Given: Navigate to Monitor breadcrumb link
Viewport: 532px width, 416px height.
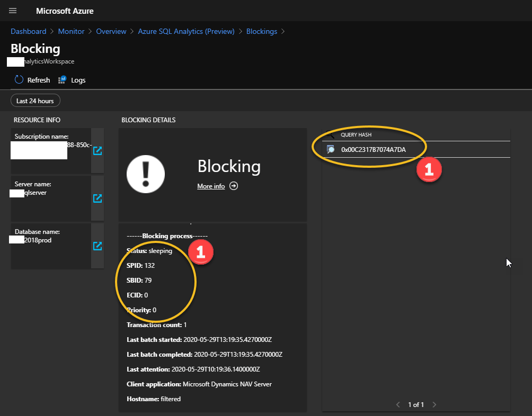Looking at the screenshot, I should pyautogui.click(x=71, y=31).
